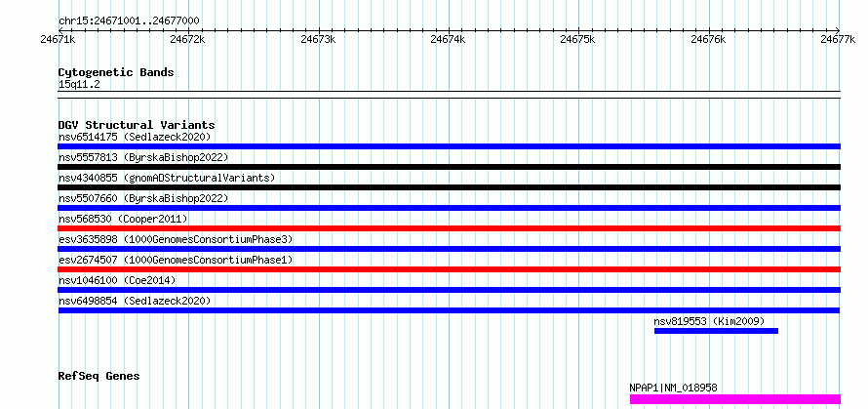Open esv3635898 (1000GenomesConsortiumPhase3) label
The image size is (868, 409).
click(176, 239)
